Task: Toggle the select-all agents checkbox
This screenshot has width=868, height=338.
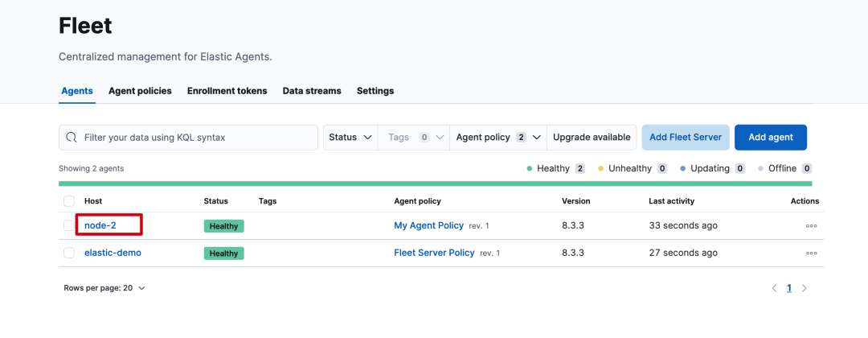Action: [x=69, y=201]
